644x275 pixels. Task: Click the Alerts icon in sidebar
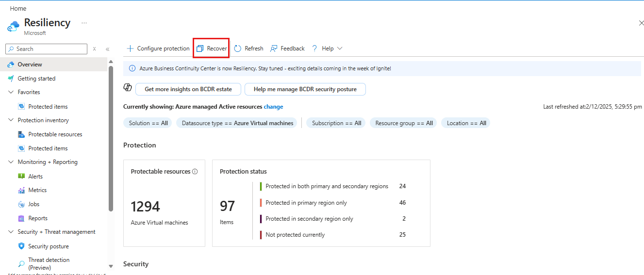click(21, 177)
